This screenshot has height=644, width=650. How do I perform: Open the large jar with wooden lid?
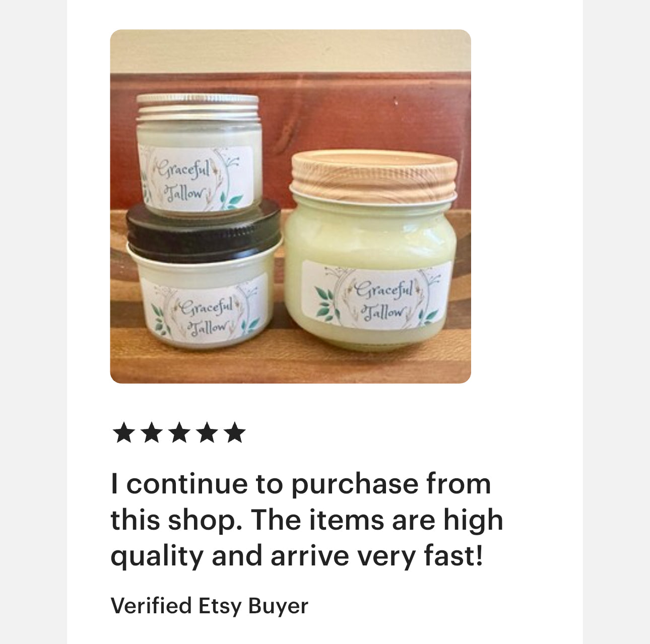371,252
